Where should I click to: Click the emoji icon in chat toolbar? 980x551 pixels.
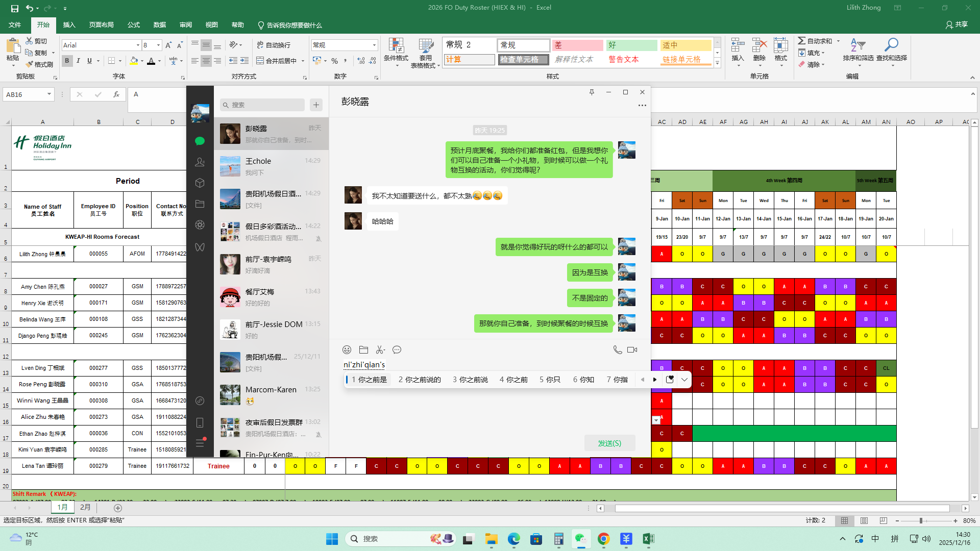(x=347, y=350)
